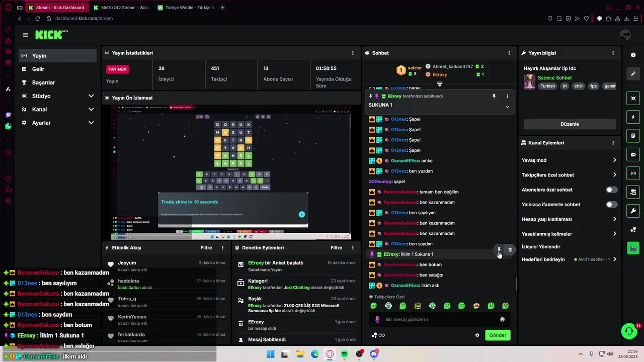
Task: Unpin the pinned SUKUNA 1 message
Action: (x=494, y=96)
